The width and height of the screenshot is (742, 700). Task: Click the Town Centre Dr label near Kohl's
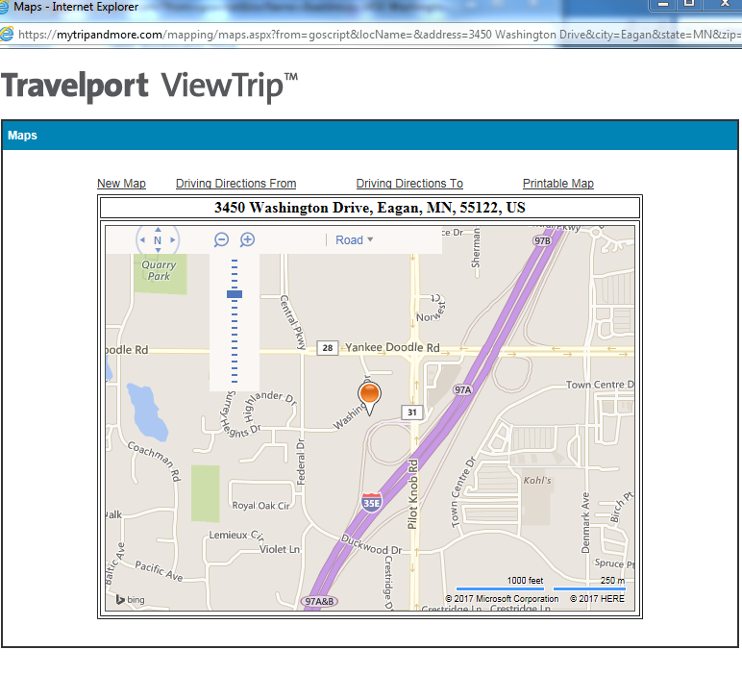[x=463, y=492]
